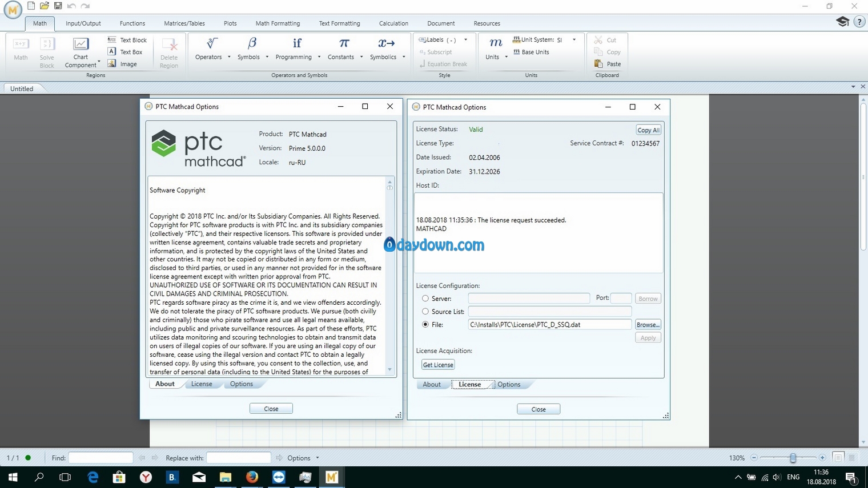Insert an Image region

pyautogui.click(x=122, y=64)
